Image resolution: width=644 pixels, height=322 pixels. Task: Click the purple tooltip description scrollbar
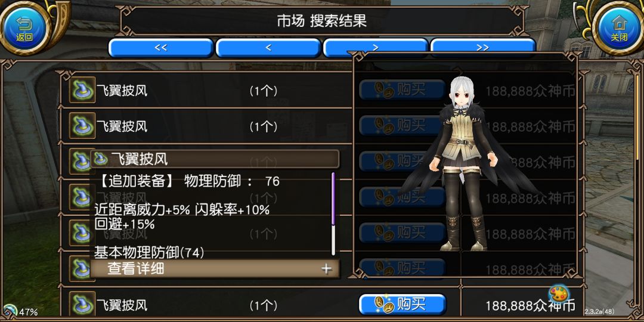(x=333, y=199)
